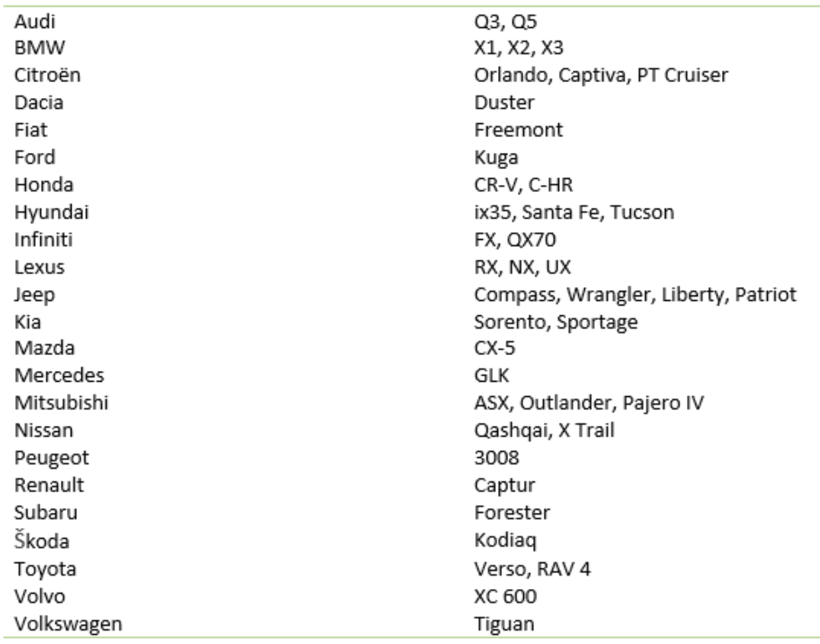Click Compass, Wrangler, Liberty, Patriot cell
The height and width of the screenshot is (644, 820).
click(x=635, y=294)
